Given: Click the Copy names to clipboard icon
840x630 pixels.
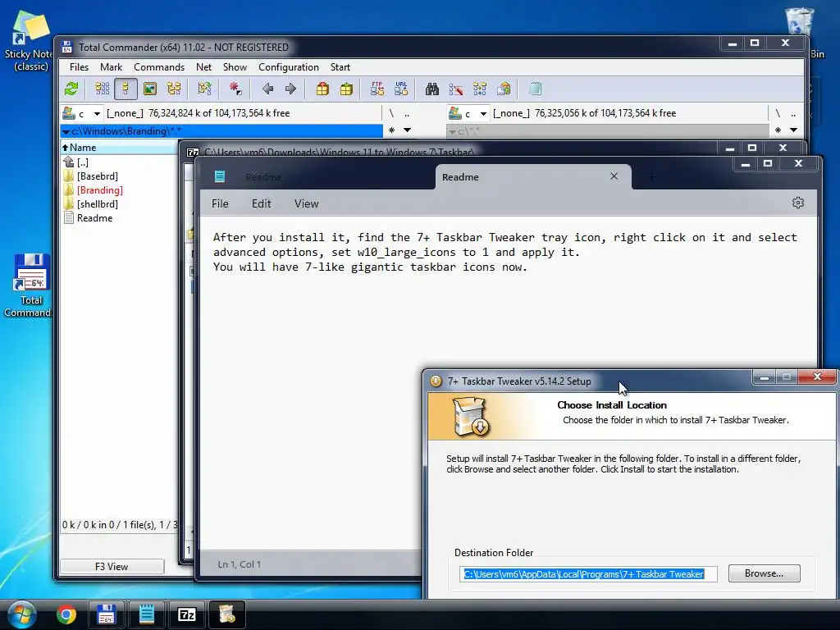Looking at the screenshot, I should [504, 89].
